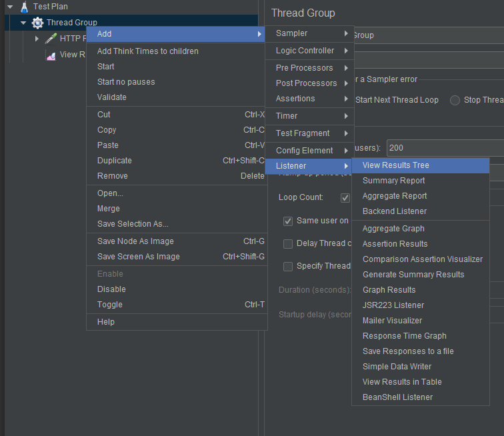Choose Save Selection As...

pyautogui.click(x=176, y=224)
